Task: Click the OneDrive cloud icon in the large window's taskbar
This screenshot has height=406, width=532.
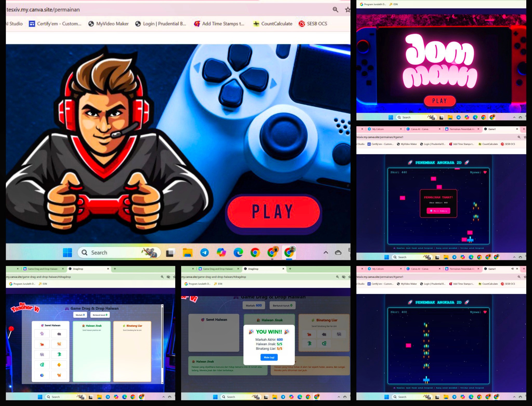Action: (338, 252)
